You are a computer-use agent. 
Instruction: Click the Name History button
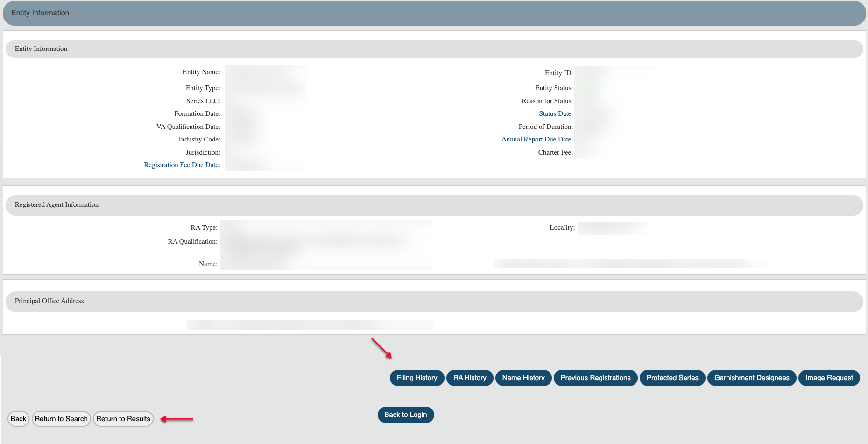523,378
